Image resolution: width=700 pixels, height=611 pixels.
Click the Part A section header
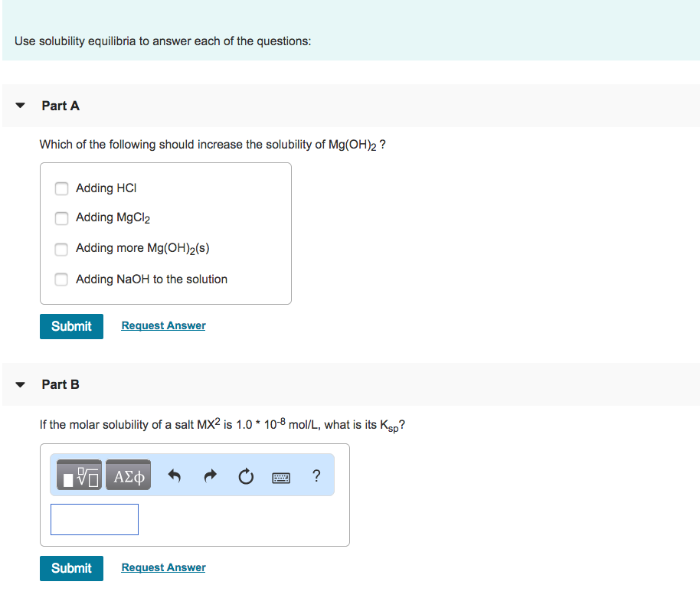pos(60,106)
